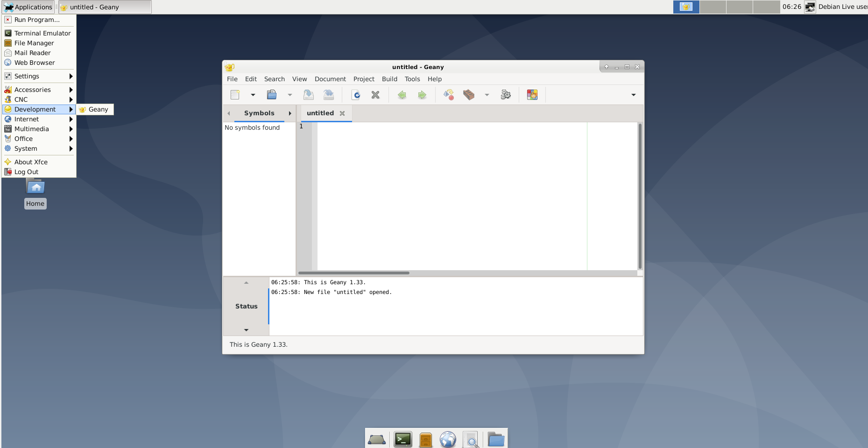Screen dimensions: 868x448
Task: Open the Help menu
Action: (x=435, y=79)
